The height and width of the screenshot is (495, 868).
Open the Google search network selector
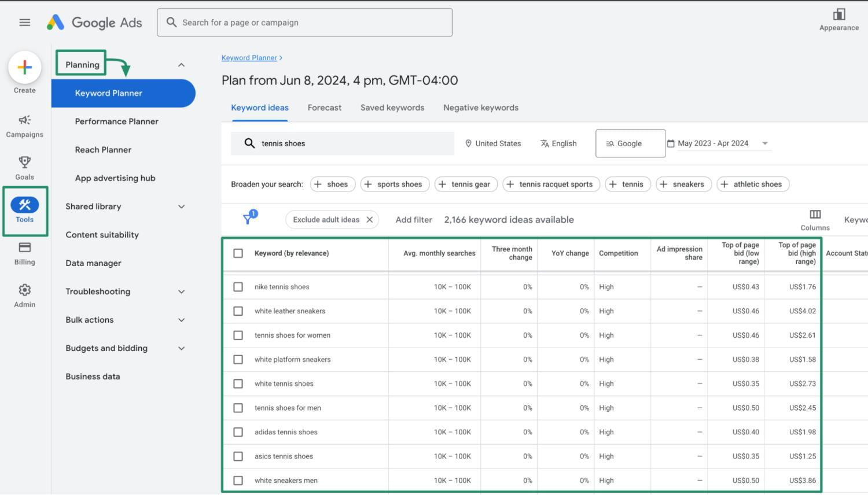[x=630, y=143]
